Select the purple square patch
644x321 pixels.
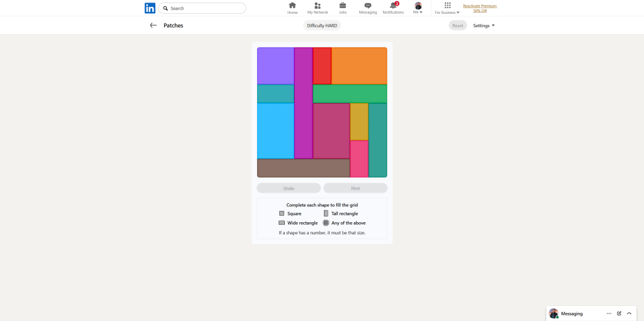coord(275,65)
